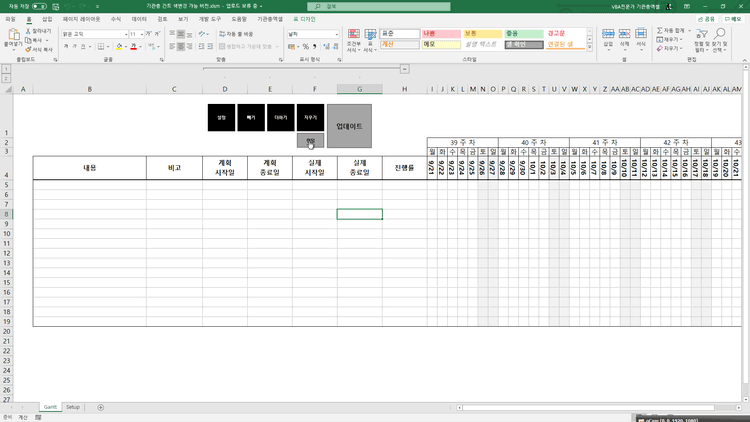Screen dimensions: 750x422
Task: Apply comma style format
Action: pyautogui.click(x=314, y=46)
